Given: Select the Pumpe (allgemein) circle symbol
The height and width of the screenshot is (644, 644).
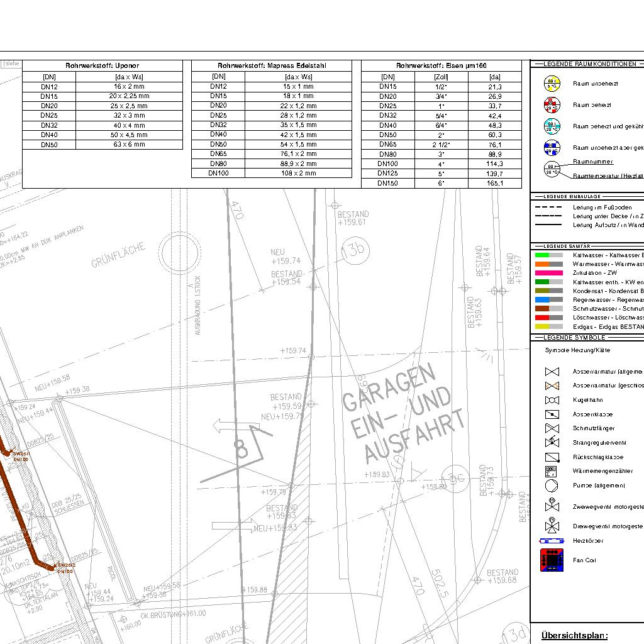Looking at the screenshot, I should pos(552,486).
